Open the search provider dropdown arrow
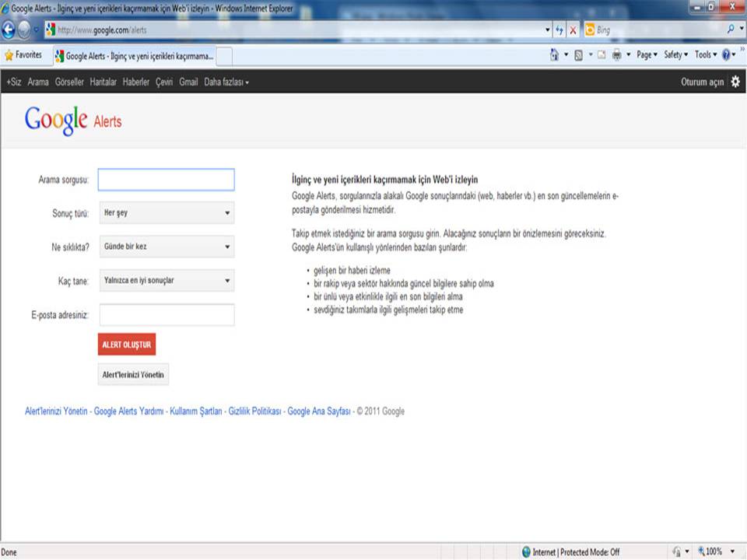The height and width of the screenshot is (560, 747). click(742, 29)
